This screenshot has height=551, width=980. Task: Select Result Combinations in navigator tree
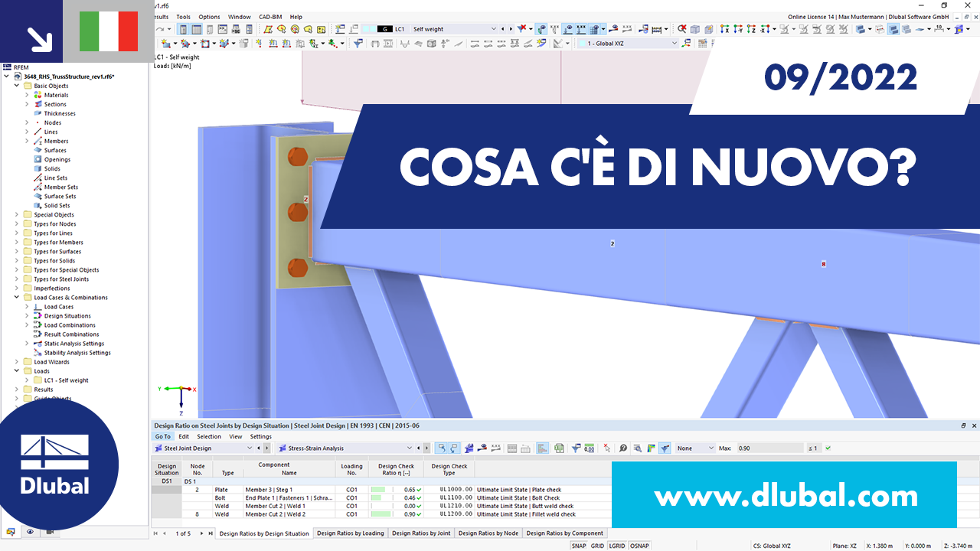pyautogui.click(x=71, y=334)
